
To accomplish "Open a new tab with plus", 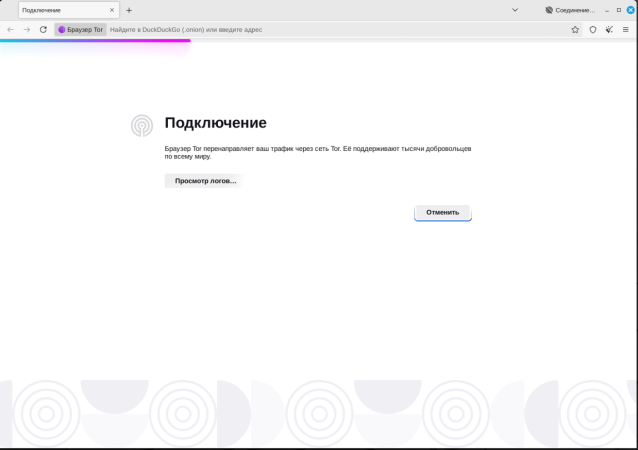I will pos(129,10).
